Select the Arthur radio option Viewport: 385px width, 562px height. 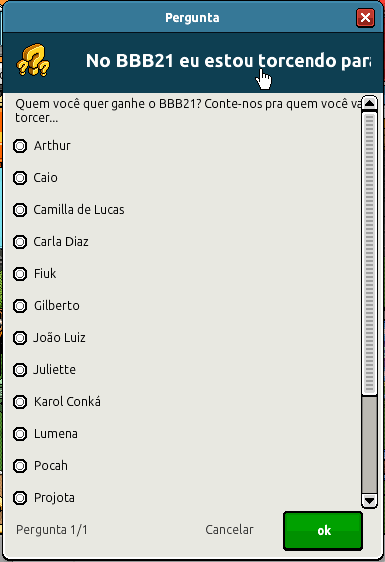(20, 146)
